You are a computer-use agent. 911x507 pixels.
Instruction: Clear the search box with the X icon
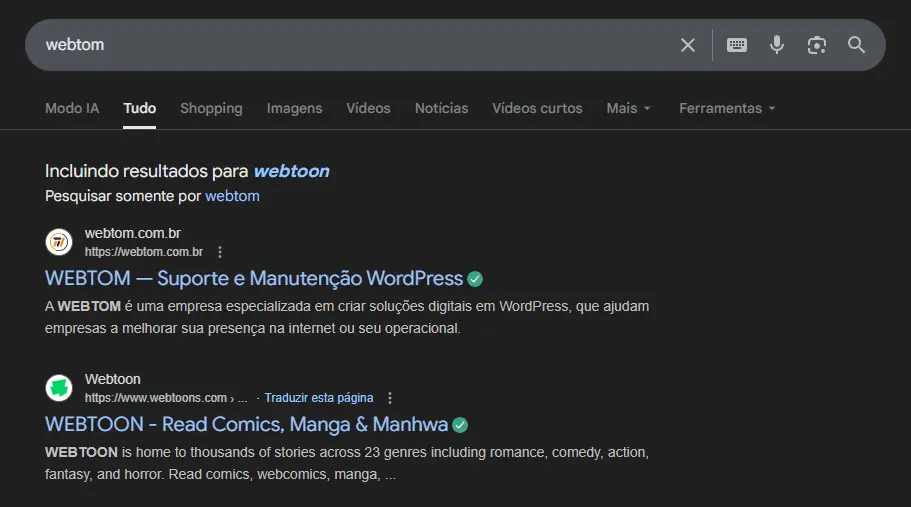[688, 45]
